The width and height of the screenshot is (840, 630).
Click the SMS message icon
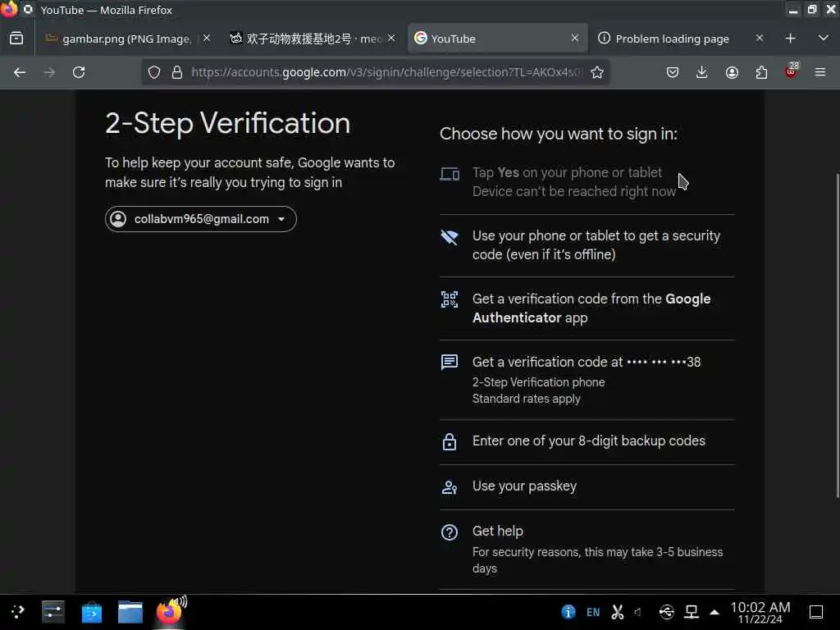pyautogui.click(x=450, y=363)
